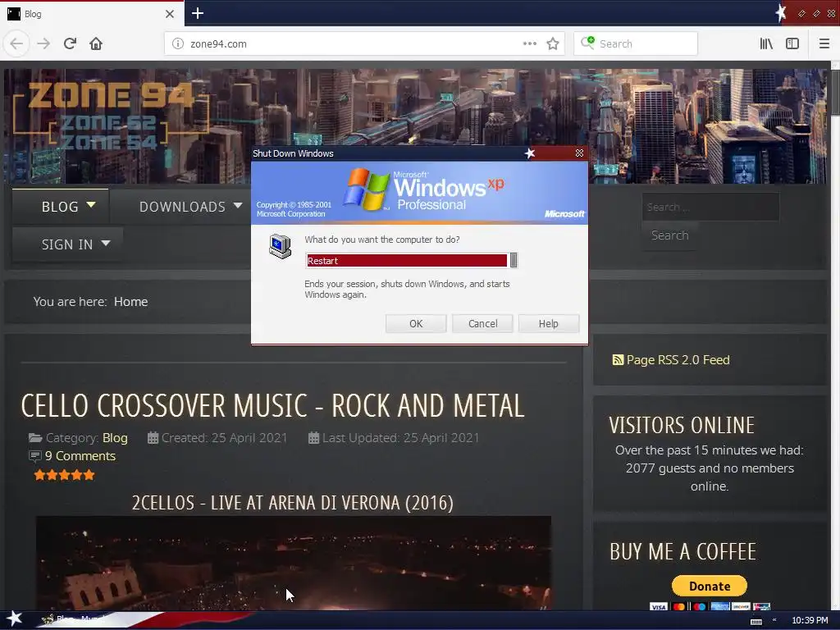Screen dimensions: 840x630
Task: Open the SIGN IN navigation item
Action: pyautogui.click(x=67, y=244)
